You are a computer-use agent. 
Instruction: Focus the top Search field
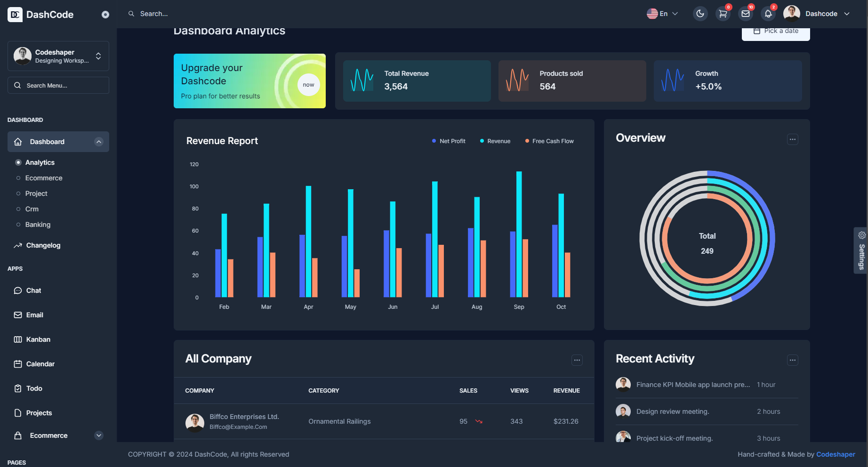click(x=154, y=14)
